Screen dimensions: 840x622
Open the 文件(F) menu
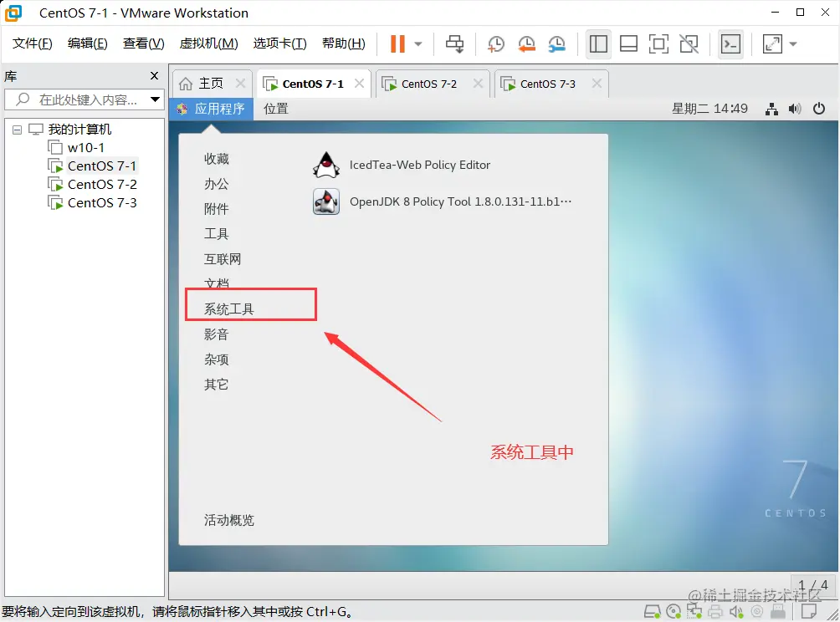32,43
